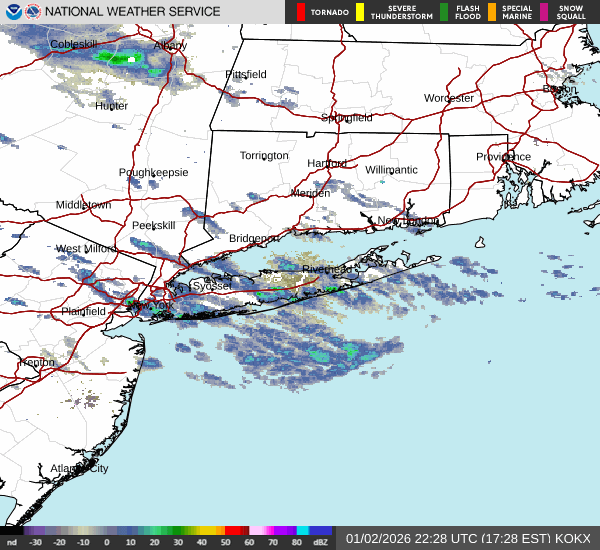This screenshot has height=550, width=600.
Task: Click the green radar echo near Cobleskill
Action: tap(120, 58)
